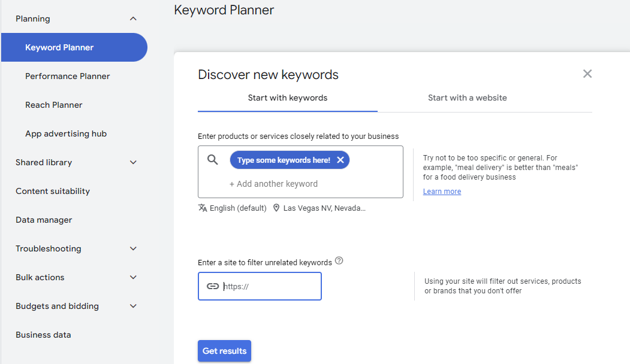Image resolution: width=630 pixels, height=364 pixels.
Task: Open App advertising hub
Action: (66, 134)
